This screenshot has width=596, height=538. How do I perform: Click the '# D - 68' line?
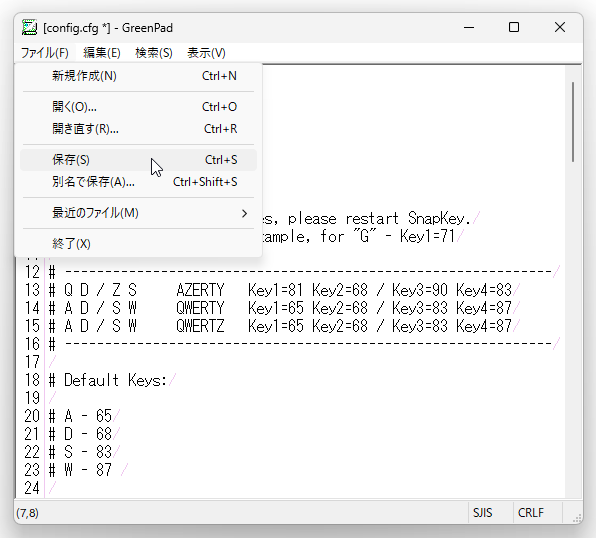pos(80,434)
